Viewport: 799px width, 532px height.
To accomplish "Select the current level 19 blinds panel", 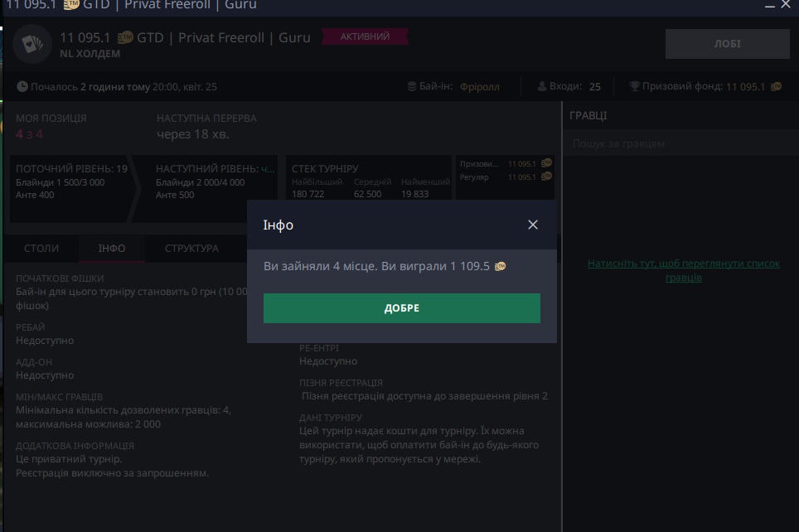I will [x=71, y=181].
